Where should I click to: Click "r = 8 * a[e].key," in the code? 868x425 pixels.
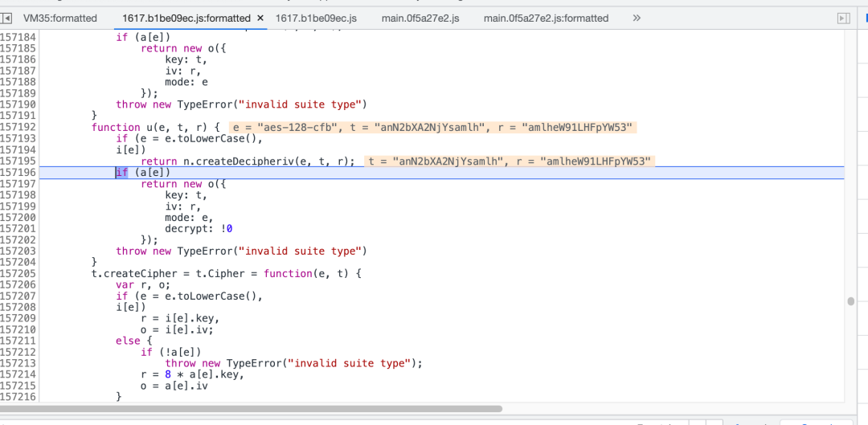(x=193, y=374)
